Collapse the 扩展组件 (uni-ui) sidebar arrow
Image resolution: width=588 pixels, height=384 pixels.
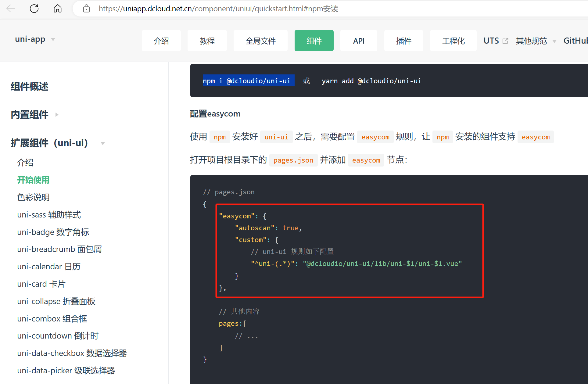point(103,143)
